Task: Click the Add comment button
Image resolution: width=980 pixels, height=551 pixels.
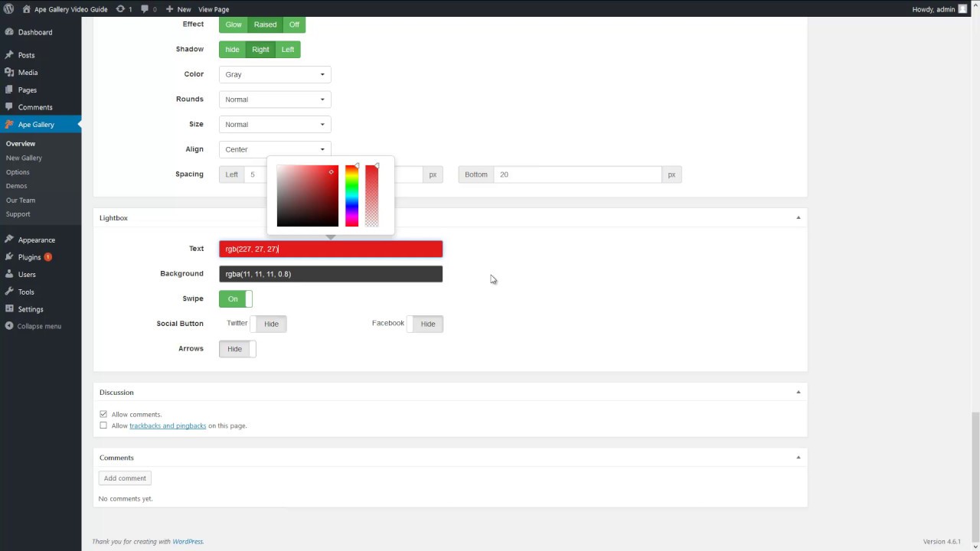Action: pyautogui.click(x=125, y=478)
